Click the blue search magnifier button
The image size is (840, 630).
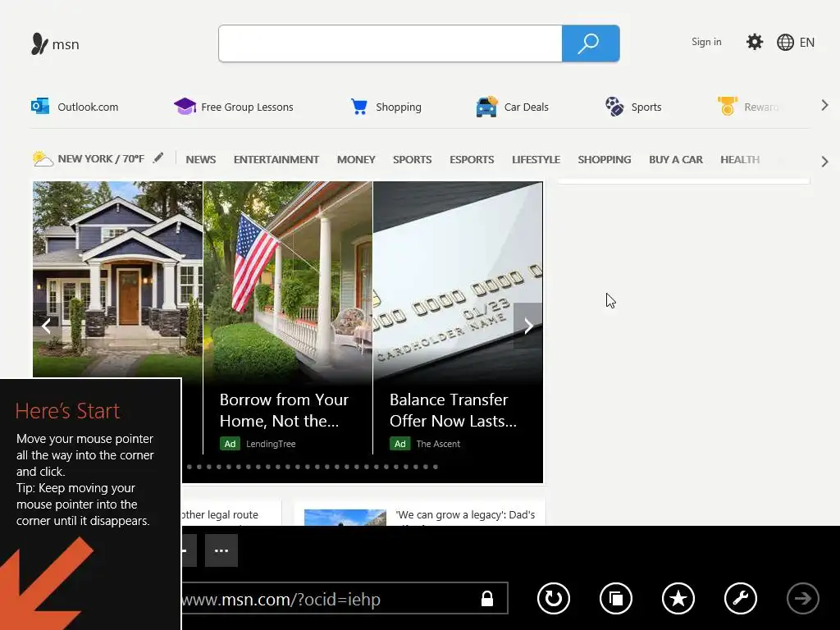(x=591, y=43)
